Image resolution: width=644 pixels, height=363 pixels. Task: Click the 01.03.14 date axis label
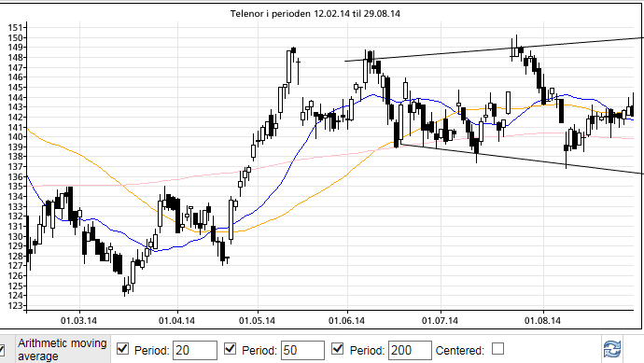coord(78,321)
